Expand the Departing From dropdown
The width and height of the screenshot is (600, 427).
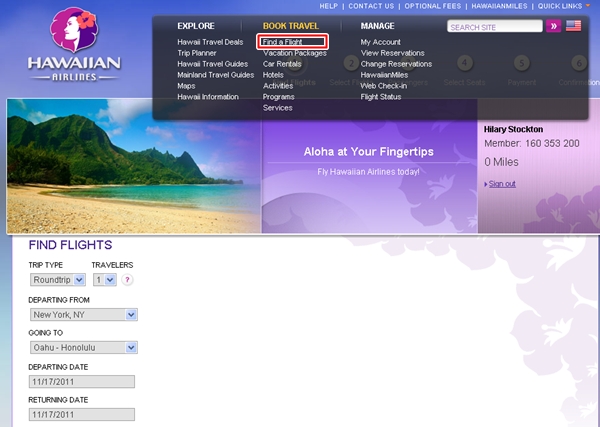(x=84, y=315)
